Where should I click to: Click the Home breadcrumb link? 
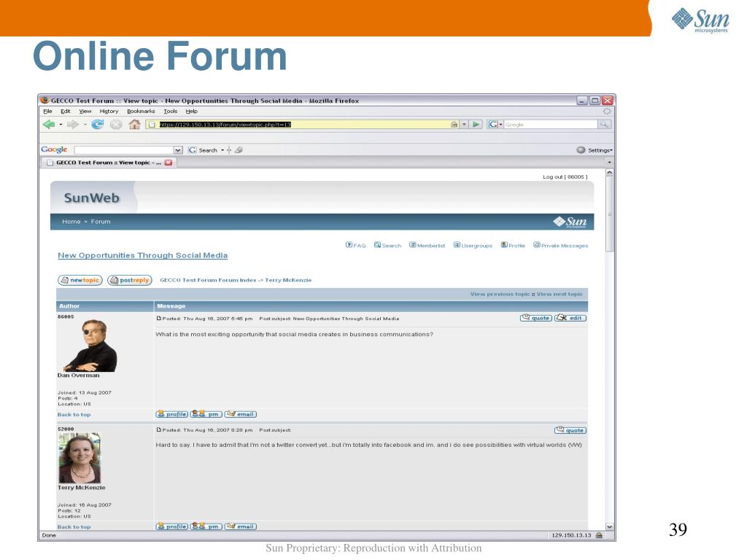tap(71, 222)
